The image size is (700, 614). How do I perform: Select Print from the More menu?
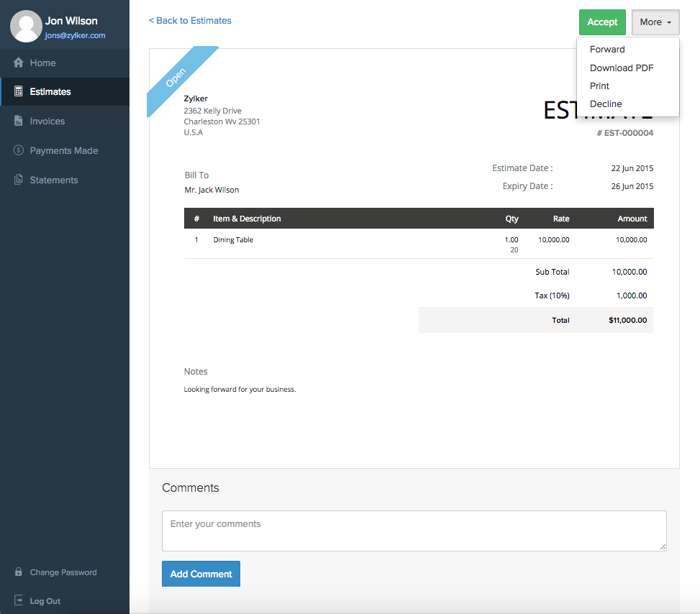click(599, 86)
